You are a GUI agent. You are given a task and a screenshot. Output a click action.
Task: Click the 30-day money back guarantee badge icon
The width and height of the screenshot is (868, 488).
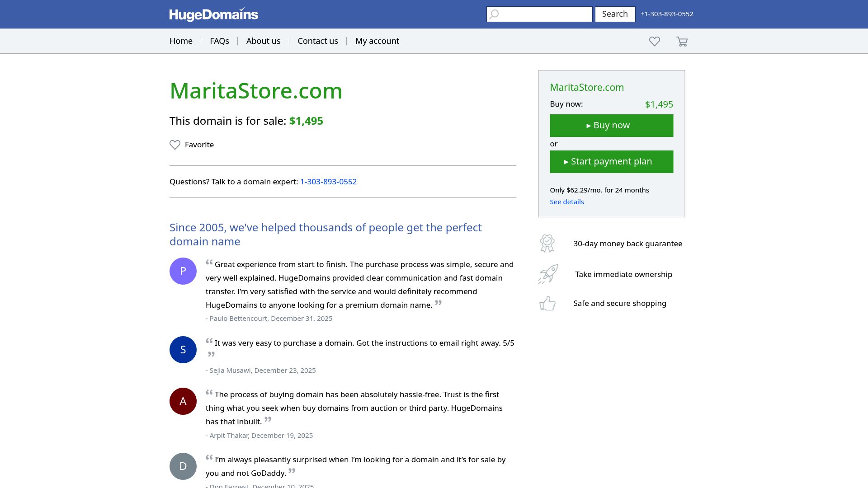click(547, 243)
